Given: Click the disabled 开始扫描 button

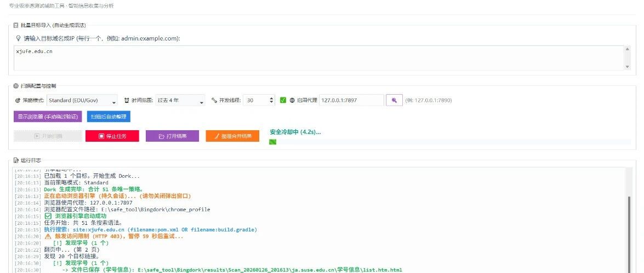Looking at the screenshot, I should [x=48, y=136].
